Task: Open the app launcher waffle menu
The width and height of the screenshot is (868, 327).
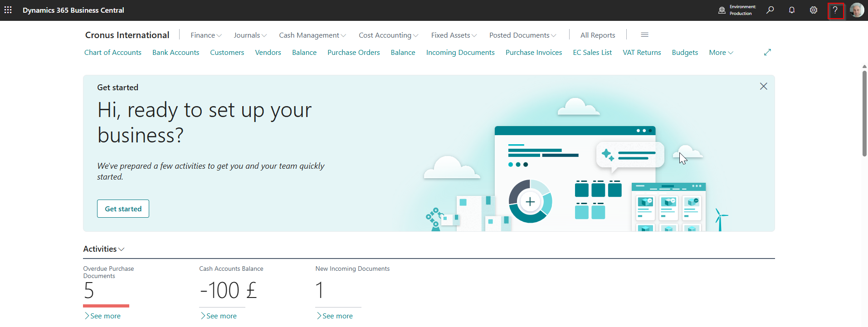Action: click(8, 10)
